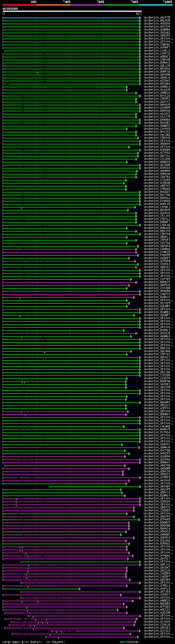175x644 pixels.
Task: Select label UniRef100_A8PJX1
Action: click(x=157, y=565)
